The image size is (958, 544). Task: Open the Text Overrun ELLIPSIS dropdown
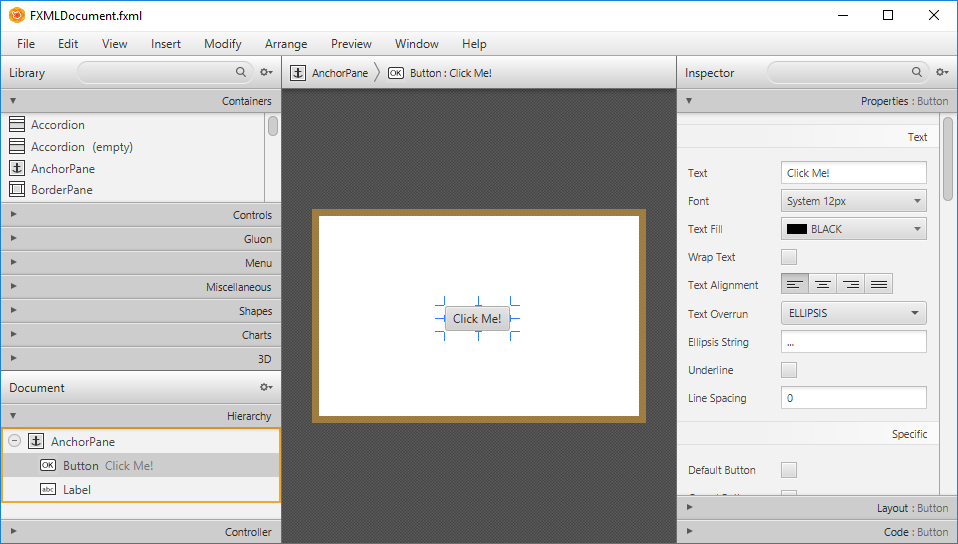(x=853, y=313)
